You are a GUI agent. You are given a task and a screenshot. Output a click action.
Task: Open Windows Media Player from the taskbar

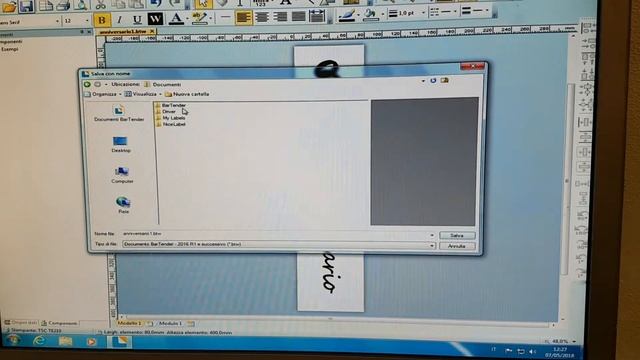click(91, 341)
